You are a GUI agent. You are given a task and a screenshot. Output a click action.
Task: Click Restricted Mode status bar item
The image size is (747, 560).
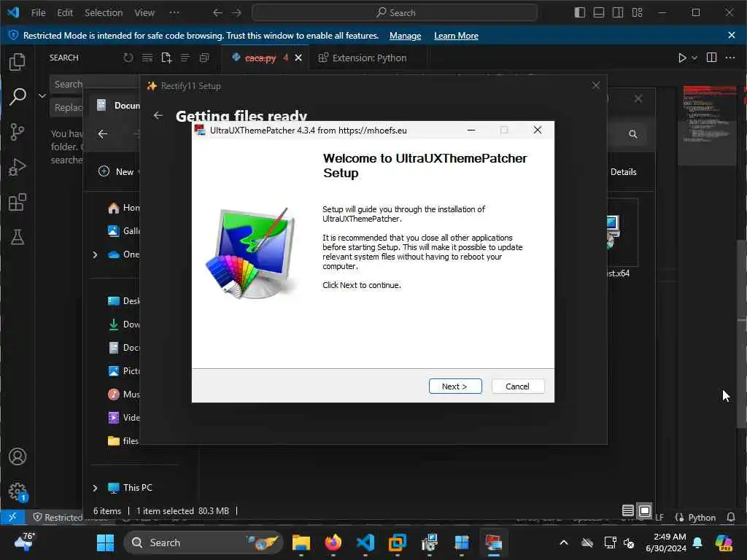[x=58, y=517]
